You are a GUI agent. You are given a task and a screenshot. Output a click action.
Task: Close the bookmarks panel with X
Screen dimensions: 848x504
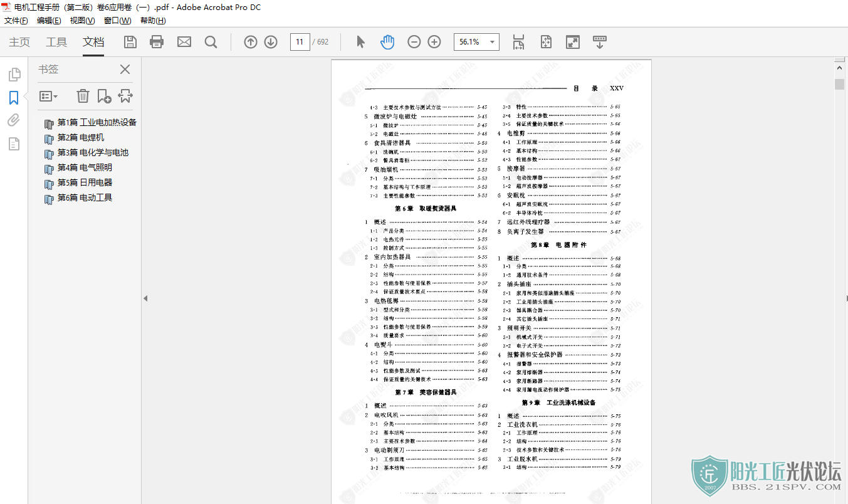[125, 70]
